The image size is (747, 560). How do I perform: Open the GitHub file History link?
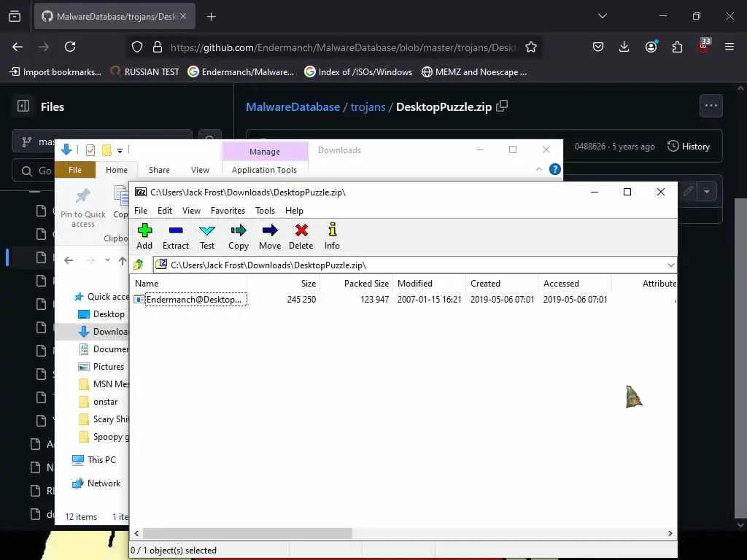(689, 146)
